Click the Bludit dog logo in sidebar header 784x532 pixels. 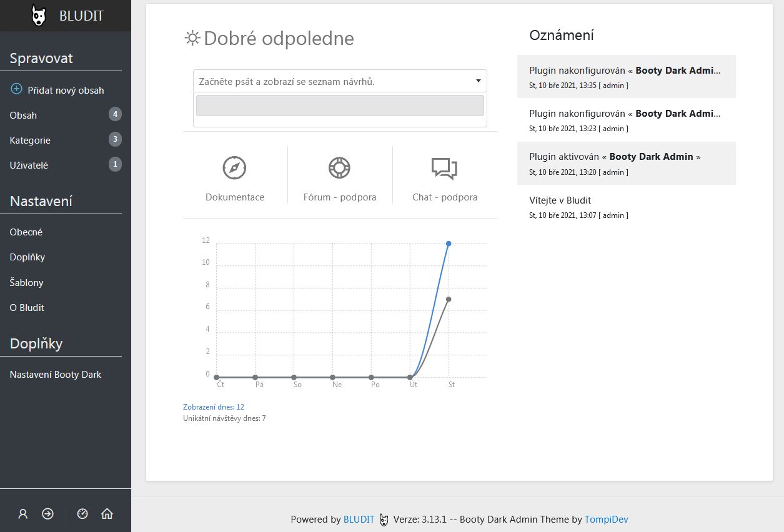point(39,16)
